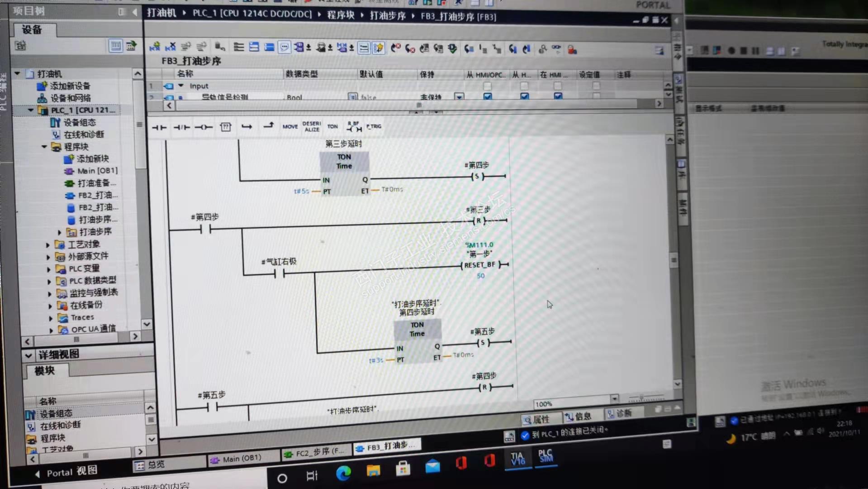Launch TIA V16 from the taskbar
Viewport: 868px width, 489px height.
pyautogui.click(x=518, y=458)
